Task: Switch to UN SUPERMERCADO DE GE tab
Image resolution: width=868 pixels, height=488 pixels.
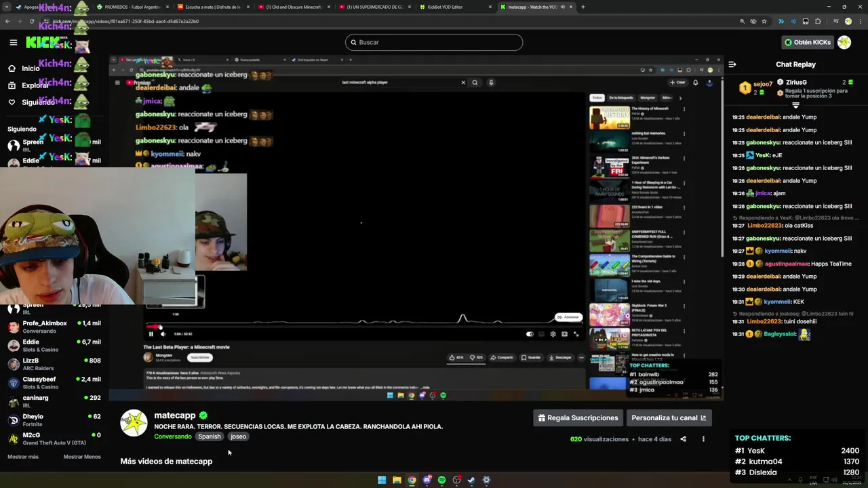Action: click(x=374, y=7)
